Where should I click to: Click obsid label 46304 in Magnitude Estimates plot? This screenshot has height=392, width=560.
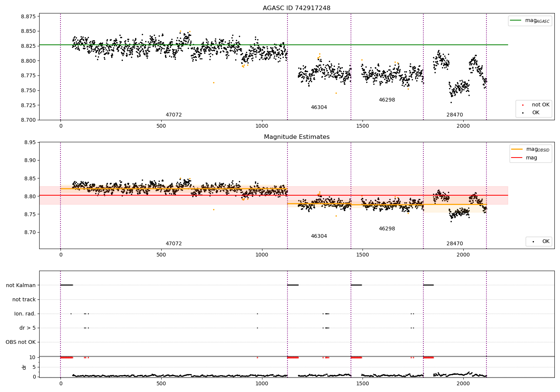click(x=319, y=236)
